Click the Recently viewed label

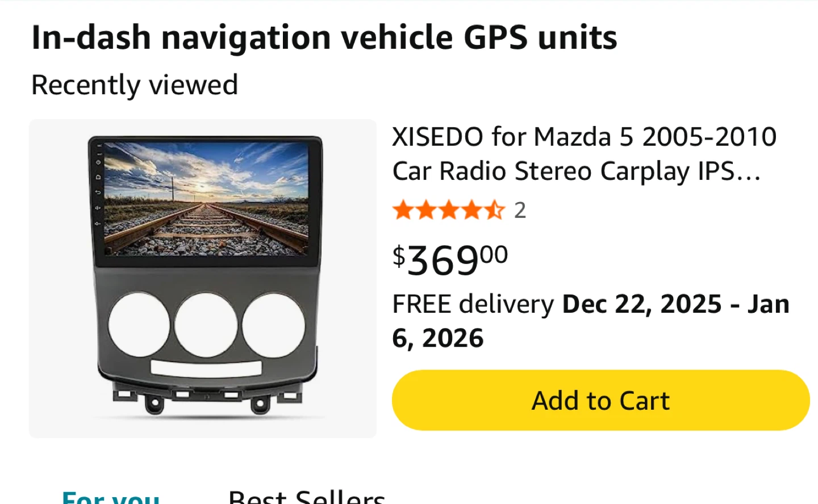[x=135, y=85]
